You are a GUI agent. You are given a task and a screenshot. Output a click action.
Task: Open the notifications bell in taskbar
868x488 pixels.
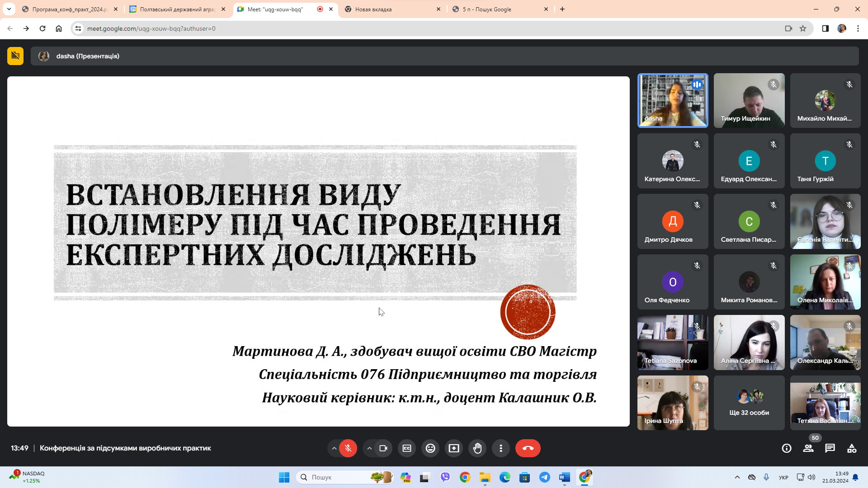coord(855,477)
